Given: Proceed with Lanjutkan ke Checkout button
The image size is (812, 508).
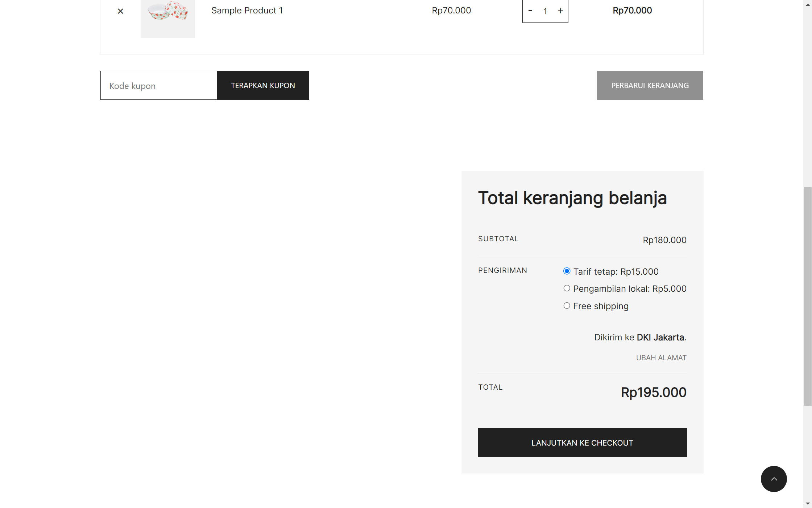Looking at the screenshot, I should [x=582, y=443].
